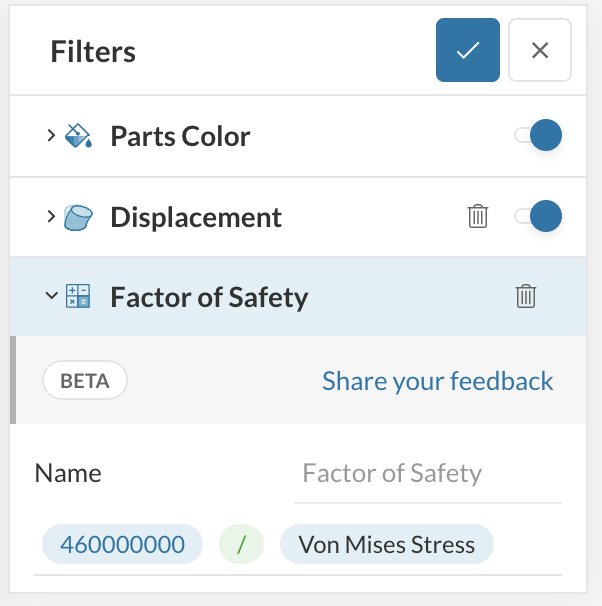
Task: Click the Factor of Safety name field
Action: coord(427,473)
